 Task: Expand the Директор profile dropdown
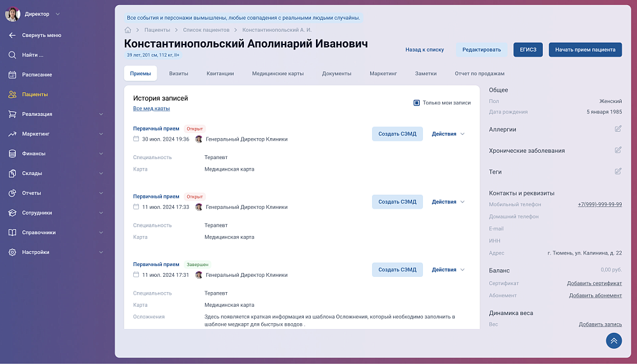[57, 14]
